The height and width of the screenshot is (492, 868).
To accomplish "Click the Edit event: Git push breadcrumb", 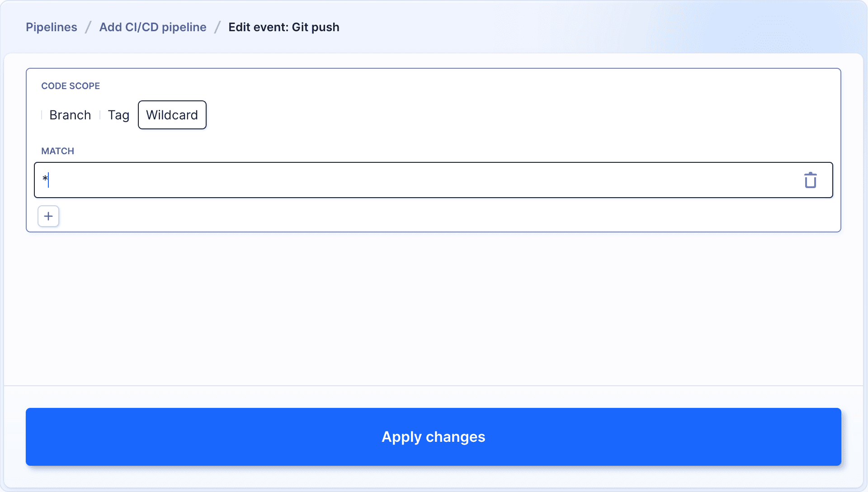I will [x=283, y=27].
